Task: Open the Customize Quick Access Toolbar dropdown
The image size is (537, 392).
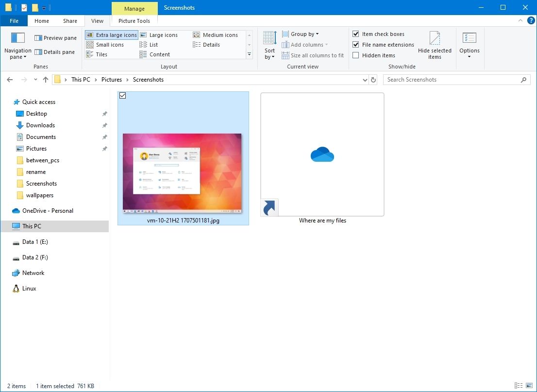Action: [44, 8]
